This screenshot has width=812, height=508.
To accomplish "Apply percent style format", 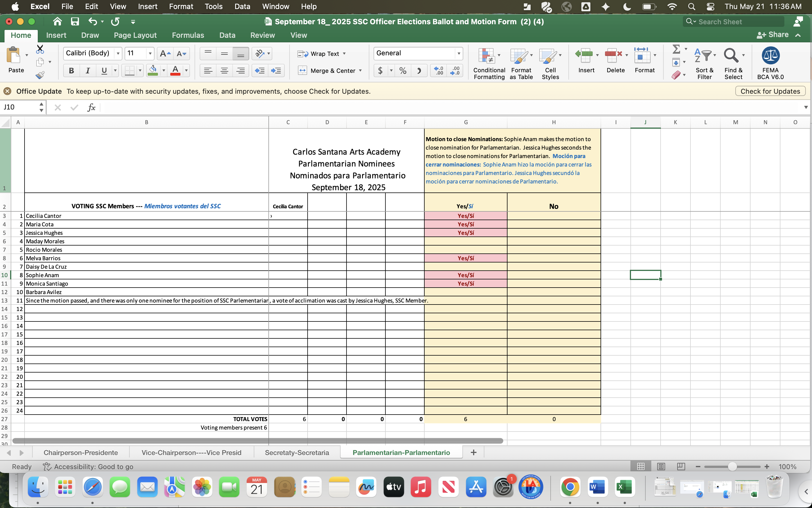I will pos(403,71).
